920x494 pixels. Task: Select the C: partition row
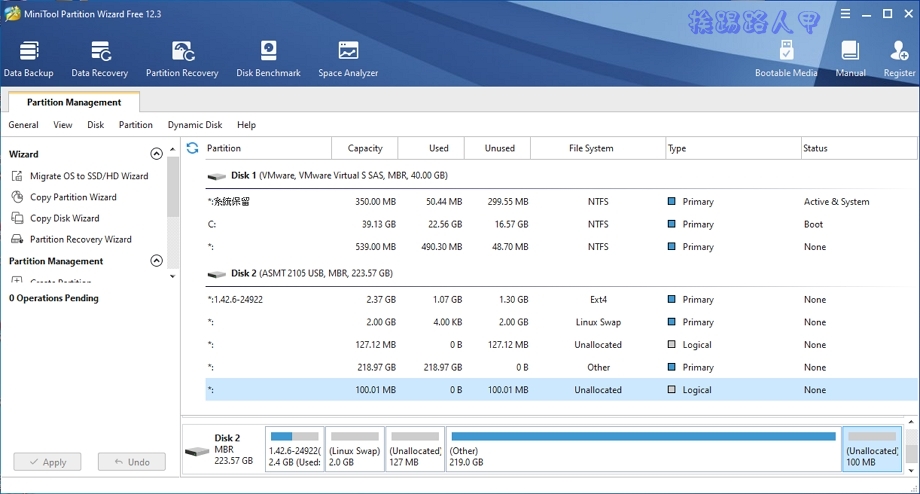tap(561, 224)
